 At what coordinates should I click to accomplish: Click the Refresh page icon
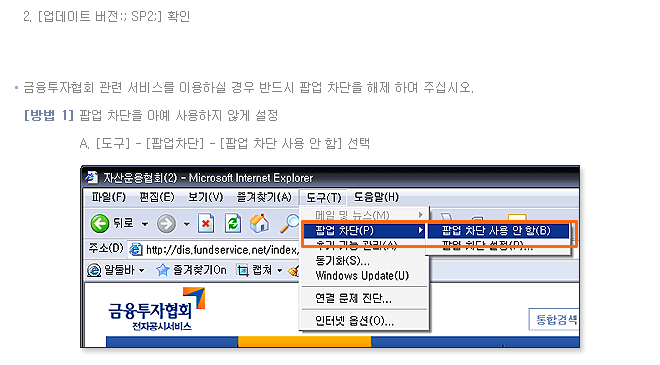coord(233,224)
